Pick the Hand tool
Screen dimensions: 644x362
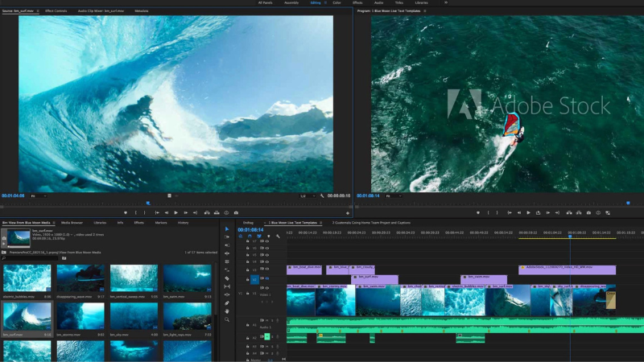(x=227, y=311)
